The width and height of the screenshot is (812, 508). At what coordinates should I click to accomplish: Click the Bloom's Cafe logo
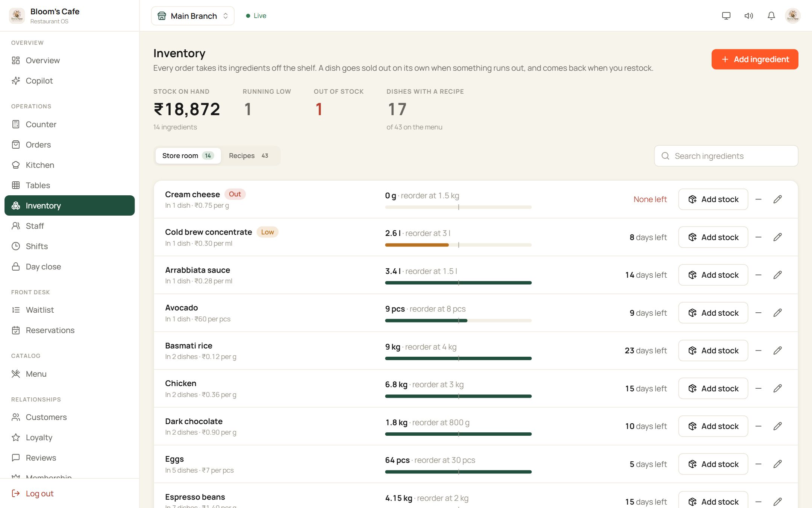click(x=17, y=16)
